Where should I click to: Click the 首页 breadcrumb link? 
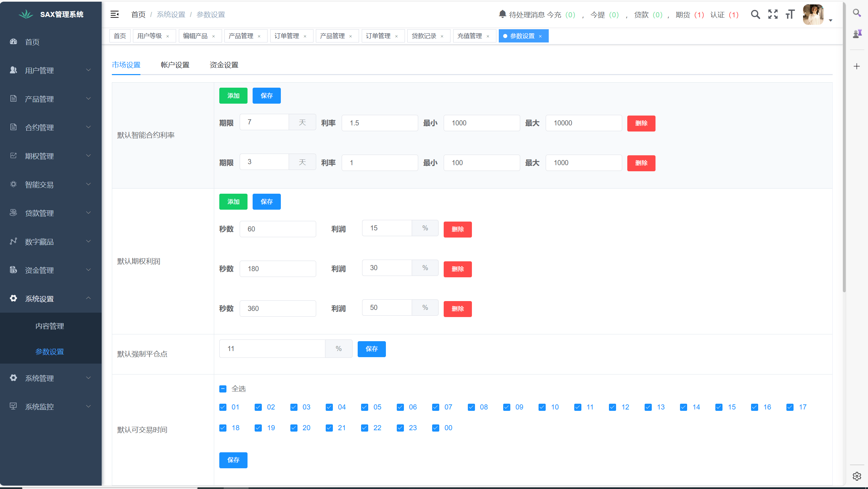[x=138, y=15]
